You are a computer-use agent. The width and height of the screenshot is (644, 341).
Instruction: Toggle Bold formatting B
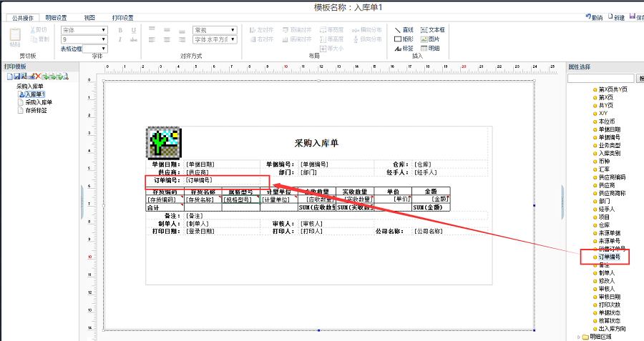[120, 30]
